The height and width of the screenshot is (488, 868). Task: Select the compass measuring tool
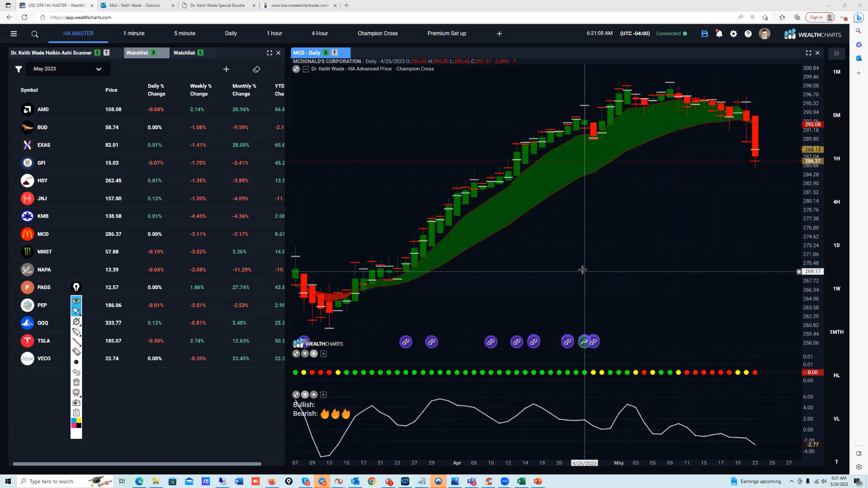pyautogui.click(x=76, y=321)
